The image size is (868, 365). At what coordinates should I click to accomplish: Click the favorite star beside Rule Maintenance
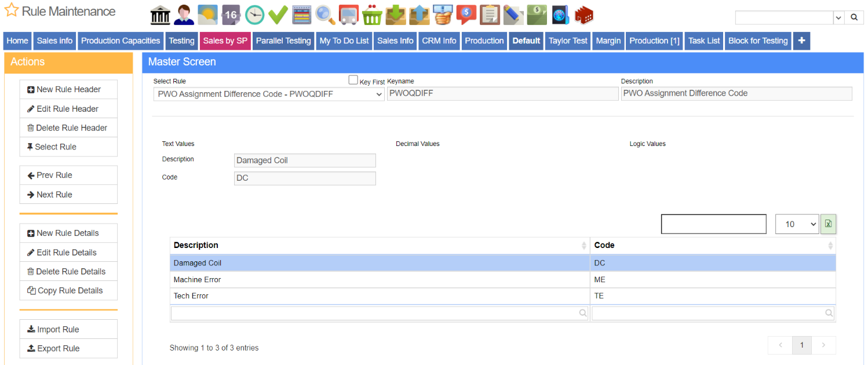pyautogui.click(x=12, y=10)
